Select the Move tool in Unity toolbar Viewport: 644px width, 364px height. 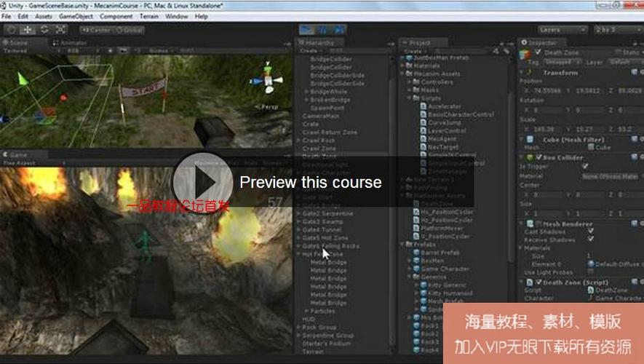tap(28, 30)
